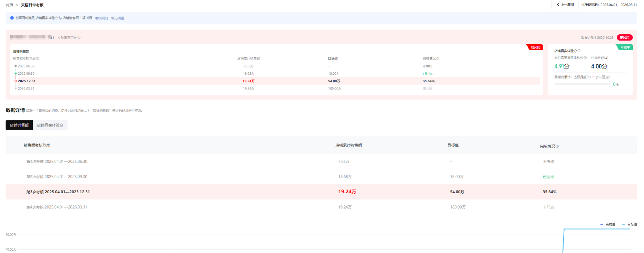The image size is (644, 253).
Task: Click help icon next to 店铺真实体验分 card title
Action: click(x=579, y=51)
